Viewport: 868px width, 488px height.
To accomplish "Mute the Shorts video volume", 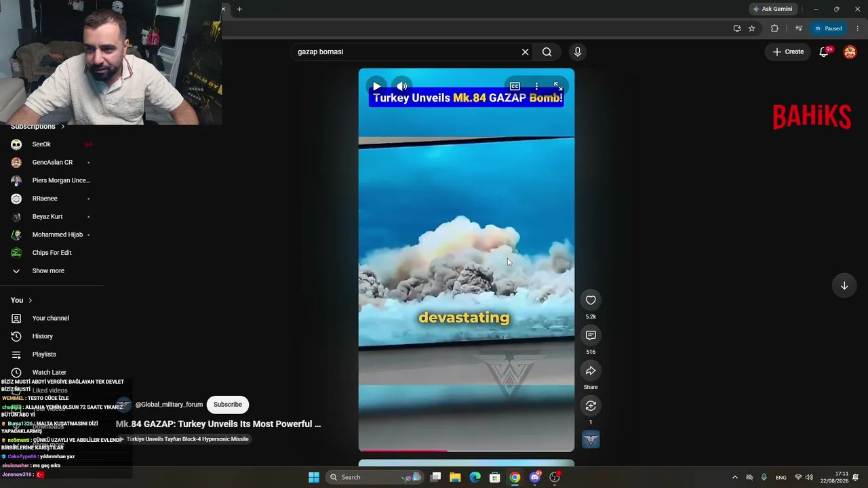I will point(402,87).
